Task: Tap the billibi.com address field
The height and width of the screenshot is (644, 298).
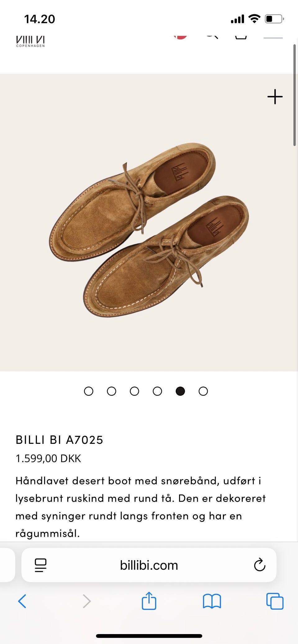Action: click(x=149, y=565)
